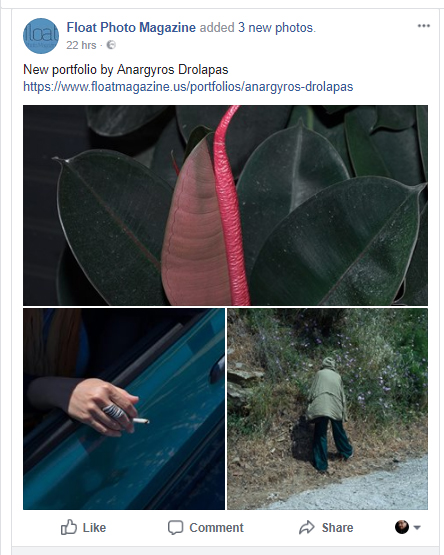Open the rubber plant leaves photo

point(225,205)
